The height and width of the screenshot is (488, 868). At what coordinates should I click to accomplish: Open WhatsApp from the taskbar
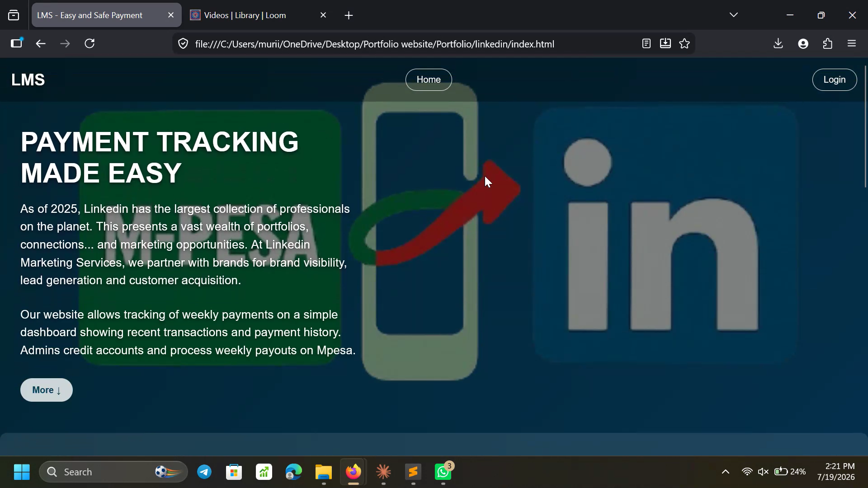point(443,472)
